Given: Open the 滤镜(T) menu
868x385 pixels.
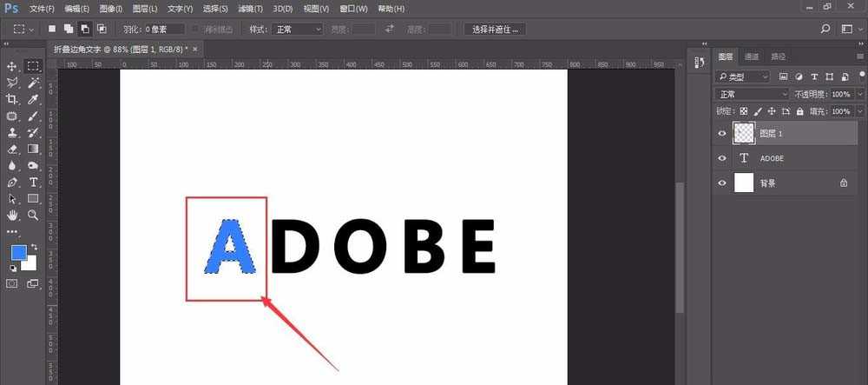Looking at the screenshot, I should click(x=253, y=9).
